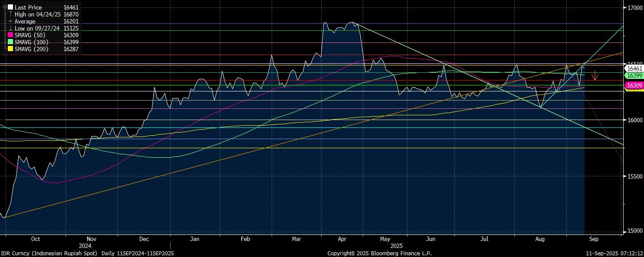Click the white Last Price color swatch
The height and width of the screenshot is (257, 644).
(x=10, y=7)
